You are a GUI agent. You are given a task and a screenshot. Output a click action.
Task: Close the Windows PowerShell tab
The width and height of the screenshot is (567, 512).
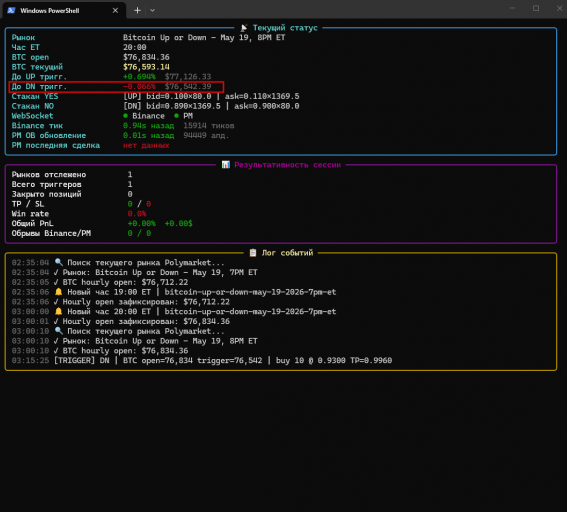115,10
